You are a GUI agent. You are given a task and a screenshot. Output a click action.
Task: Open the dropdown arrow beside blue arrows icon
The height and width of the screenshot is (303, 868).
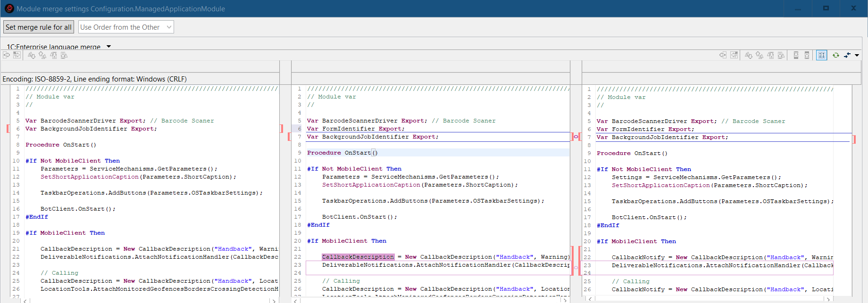pyautogui.click(x=857, y=55)
